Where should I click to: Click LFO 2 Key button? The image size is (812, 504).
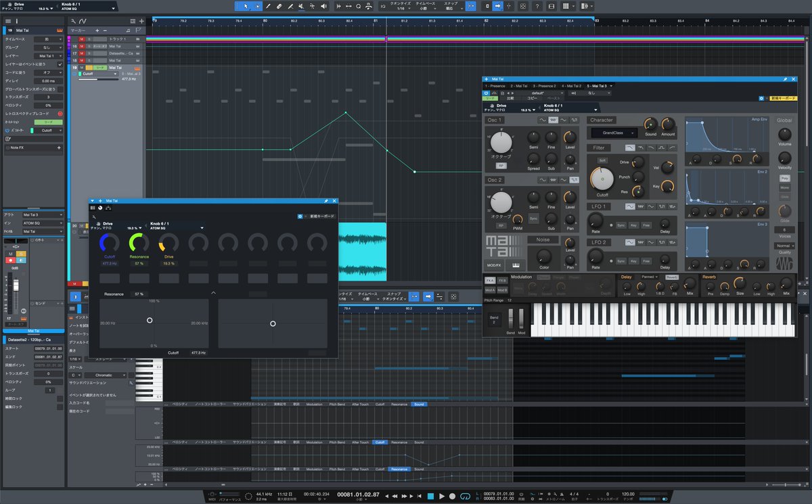pyautogui.click(x=633, y=261)
